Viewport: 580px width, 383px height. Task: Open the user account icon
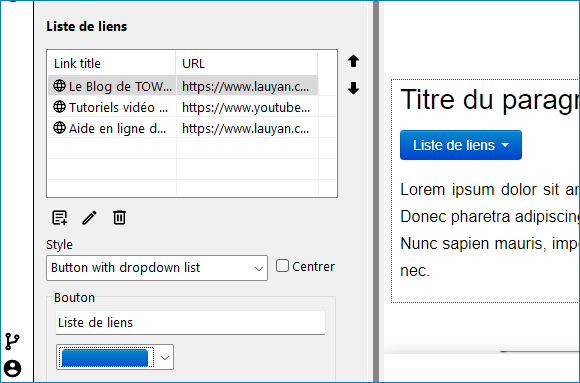[x=13, y=368]
